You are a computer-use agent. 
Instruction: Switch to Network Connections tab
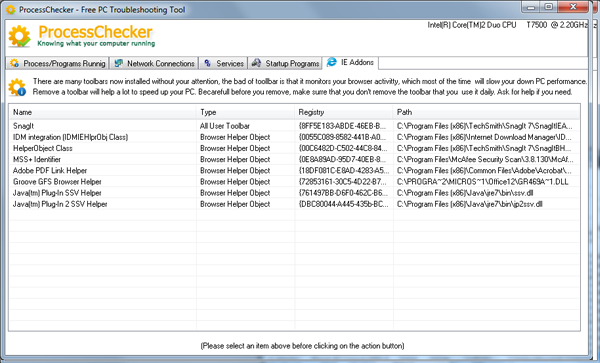(x=154, y=63)
